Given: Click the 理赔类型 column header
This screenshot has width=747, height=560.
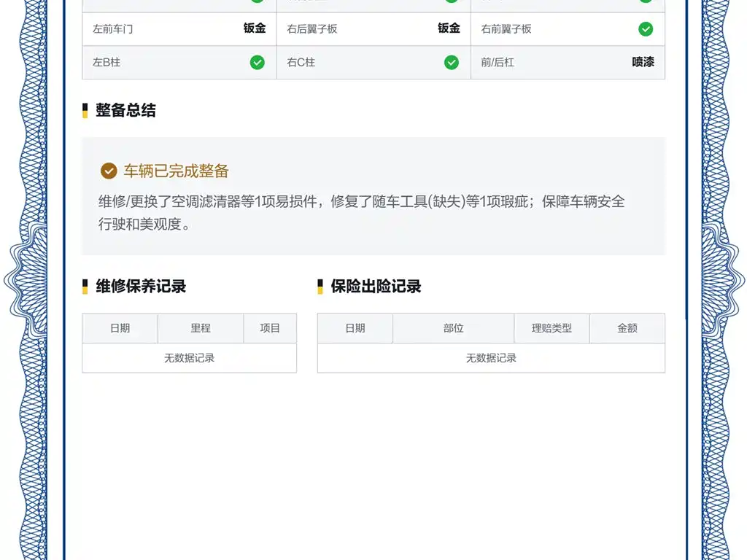Looking at the screenshot, I should point(551,328).
